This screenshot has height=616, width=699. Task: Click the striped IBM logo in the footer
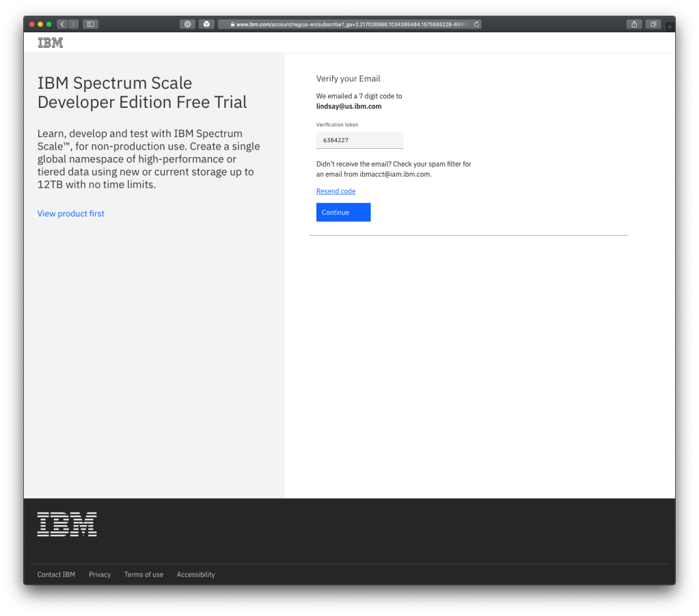[x=66, y=524]
